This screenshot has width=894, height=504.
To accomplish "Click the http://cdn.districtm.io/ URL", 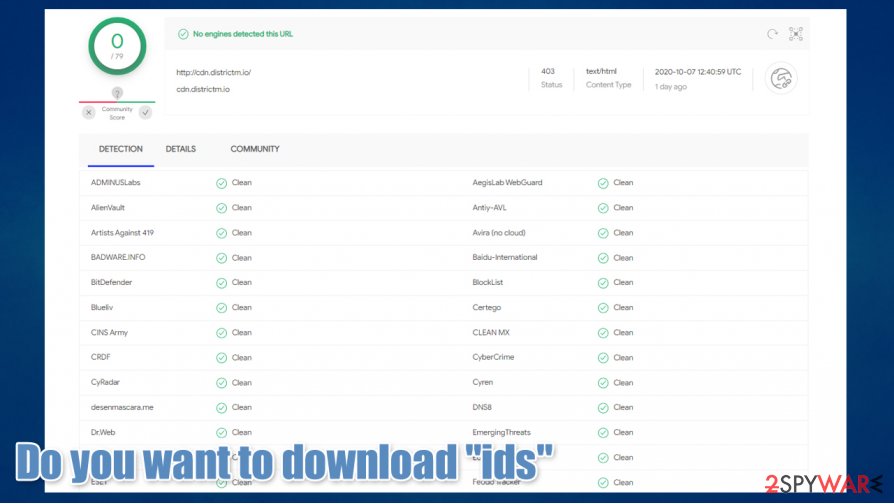I will click(x=213, y=72).
